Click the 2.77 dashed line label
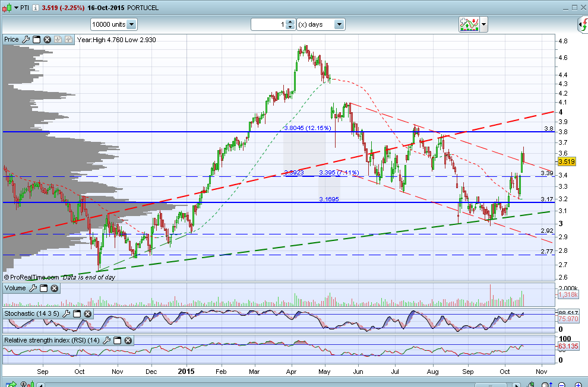The image size is (588, 387). pyautogui.click(x=547, y=252)
